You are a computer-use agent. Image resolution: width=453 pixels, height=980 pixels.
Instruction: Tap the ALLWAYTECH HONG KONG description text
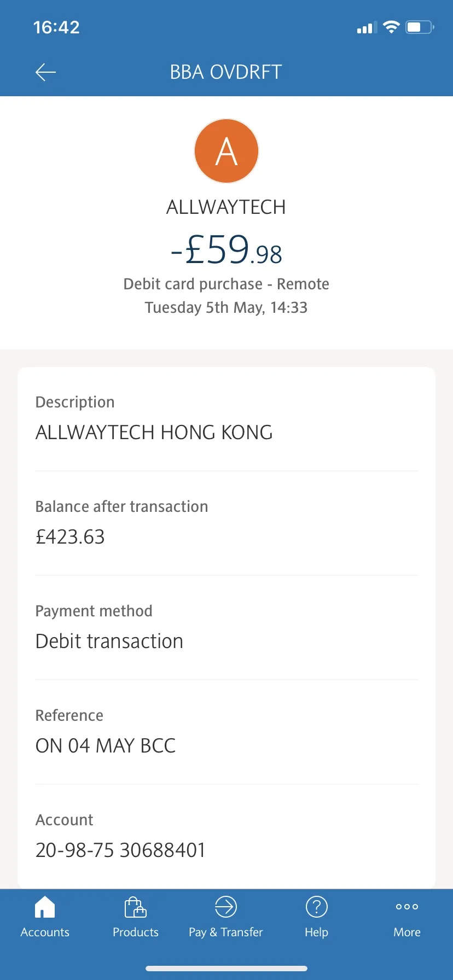click(154, 433)
